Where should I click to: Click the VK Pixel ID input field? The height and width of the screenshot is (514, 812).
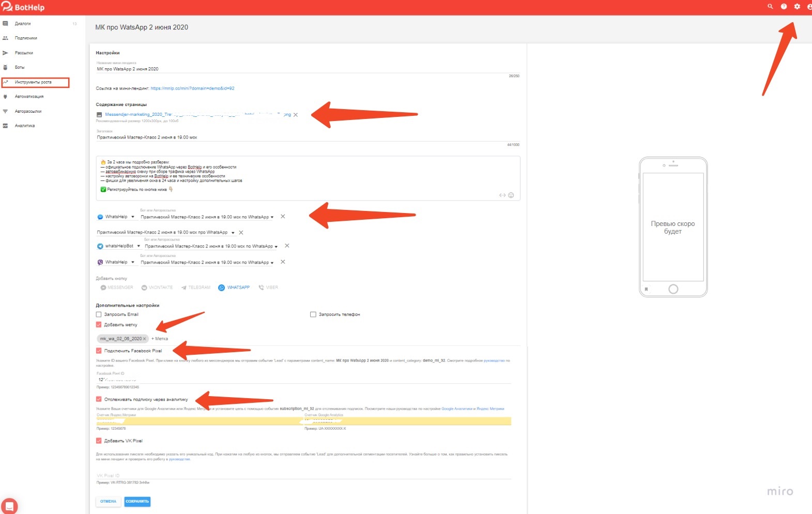tap(303, 475)
